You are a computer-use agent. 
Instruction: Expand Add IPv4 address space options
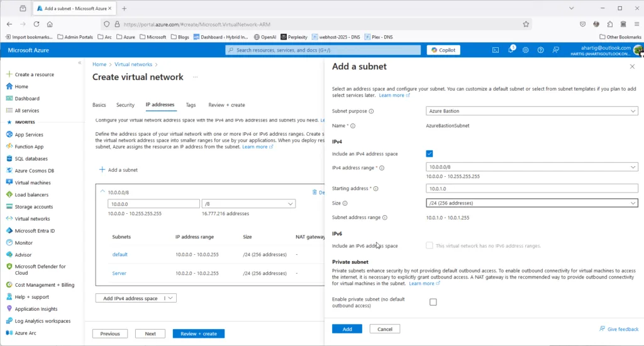point(170,298)
